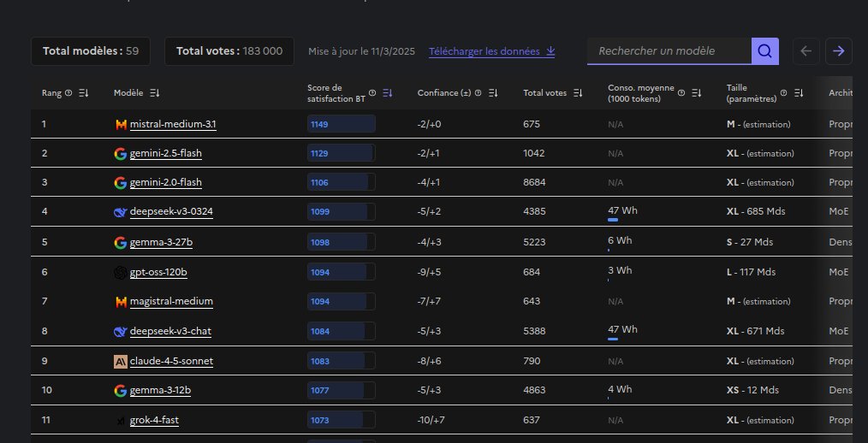868x443 pixels.
Task: Click the Google logo beside gemini-2.0-flash
Action: click(x=121, y=182)
